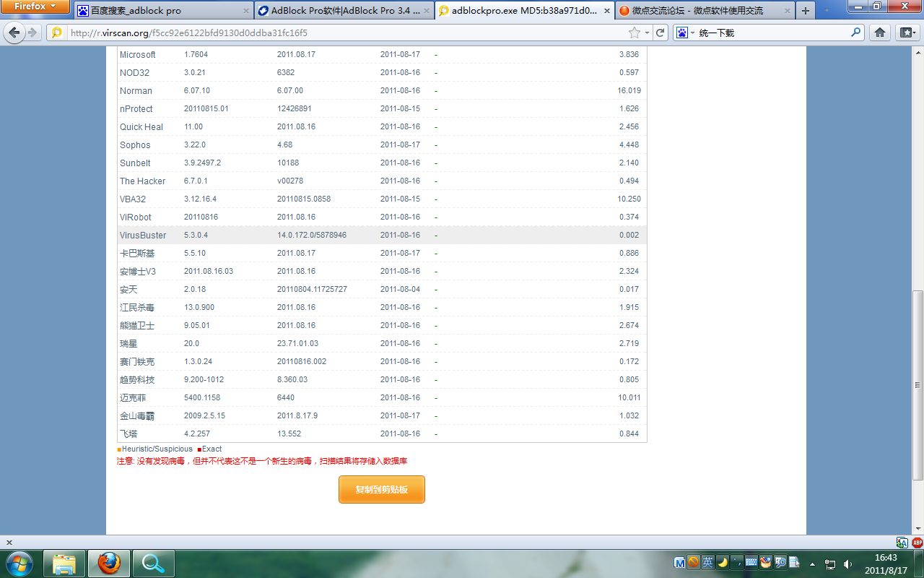Open the magnifier search app on taskbar
The height and width of the screenshot is (578, 924).
click(153, 563)
